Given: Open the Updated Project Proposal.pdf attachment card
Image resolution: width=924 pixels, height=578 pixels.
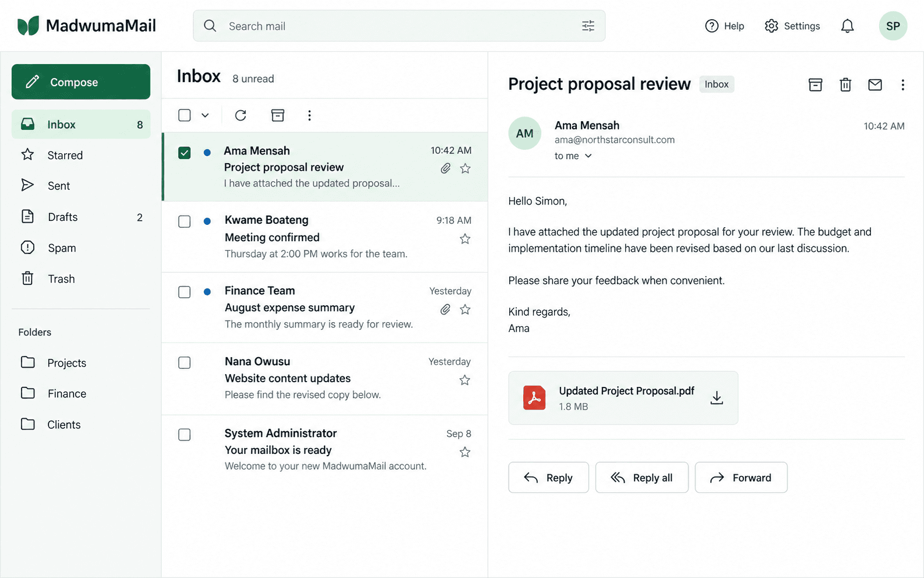Looking at the screenshot, I should [623, 398].
